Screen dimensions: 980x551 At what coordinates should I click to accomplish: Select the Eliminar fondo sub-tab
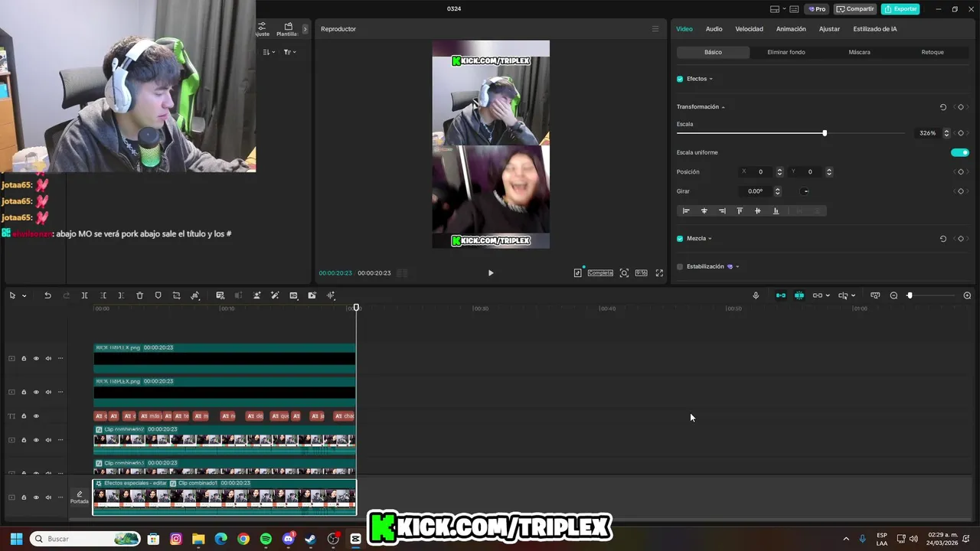point(786,52)
